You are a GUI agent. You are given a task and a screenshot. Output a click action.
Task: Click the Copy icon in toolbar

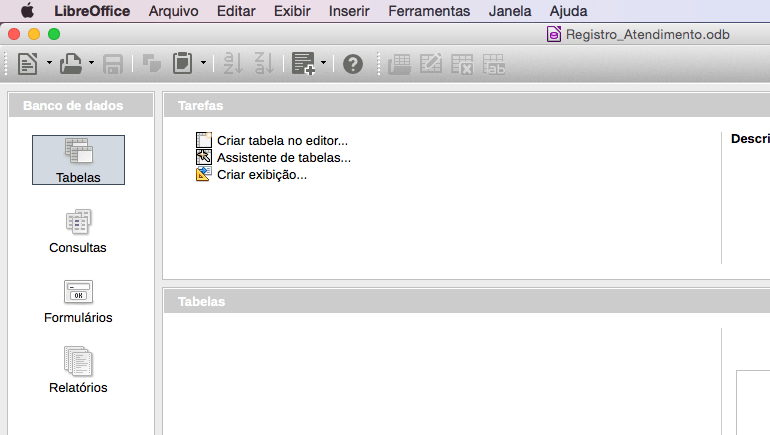point(151,64)
